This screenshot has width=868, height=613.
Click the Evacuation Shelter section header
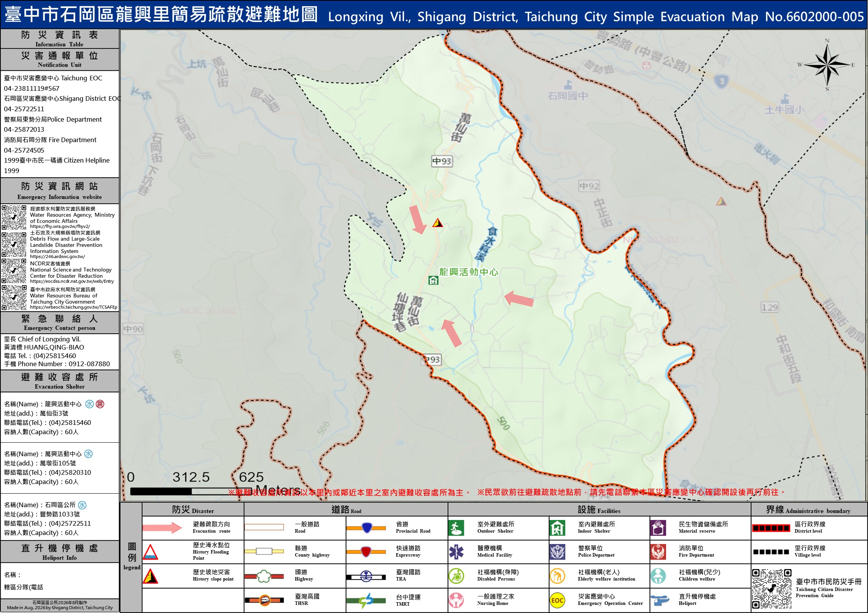[x=60, y=381]
